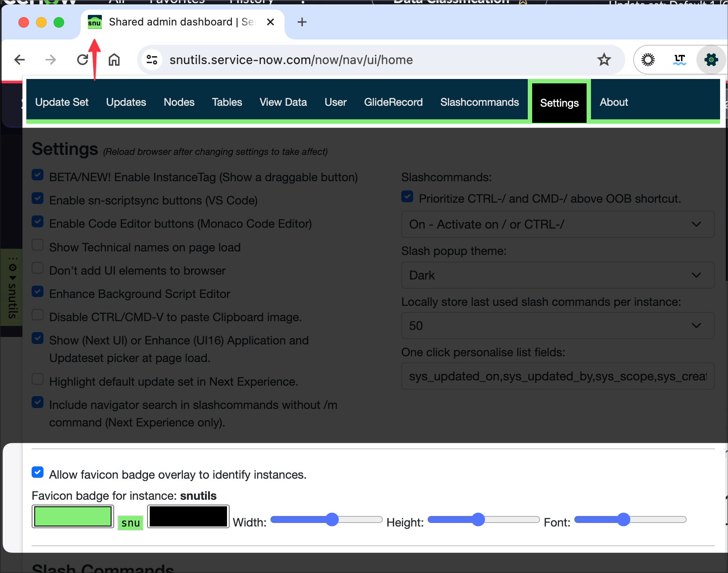Enable Show Technical names on page load
This screenshot has height=573, width=728.
(x=38, y=245)
